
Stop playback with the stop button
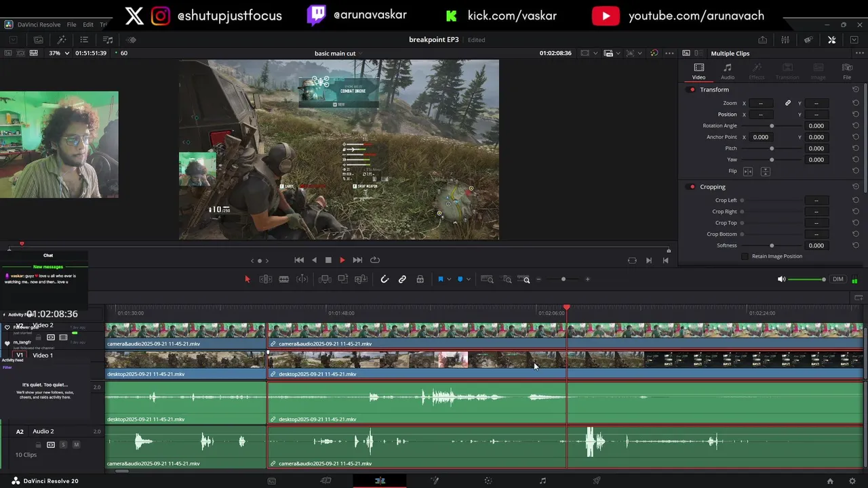(328, 260)
